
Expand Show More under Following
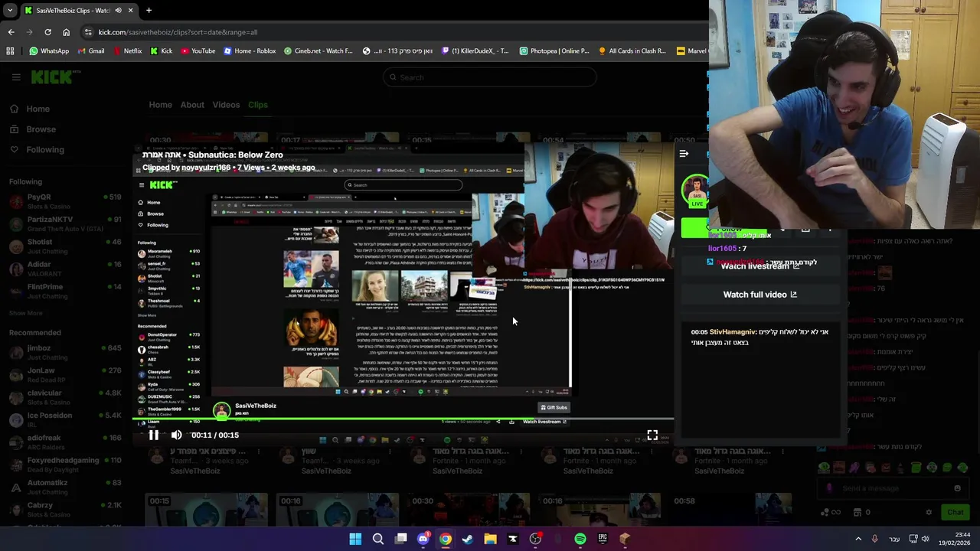25,313
